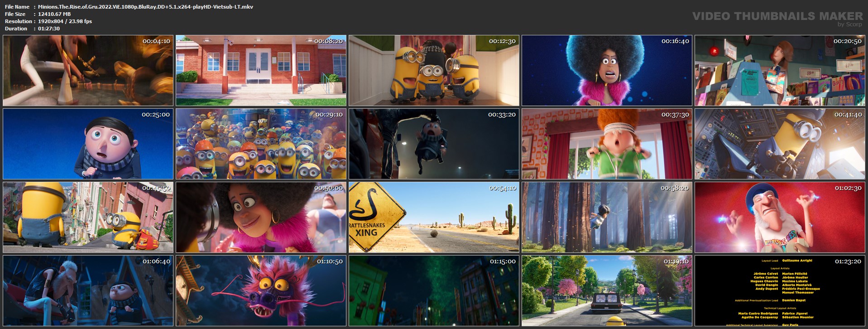
Task: Open the street minions thumbnail at 00:45:50
Action: [x=88, y=218]
